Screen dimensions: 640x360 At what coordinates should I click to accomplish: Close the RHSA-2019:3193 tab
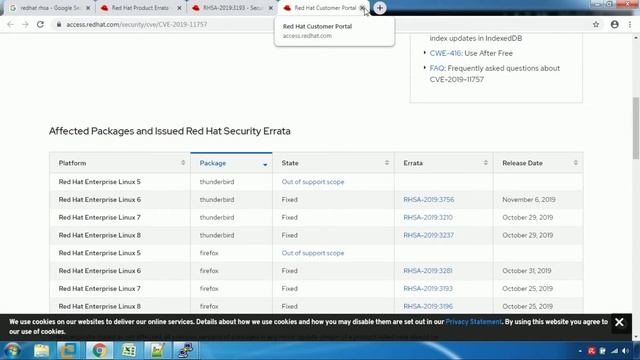(x=271, y=8)
